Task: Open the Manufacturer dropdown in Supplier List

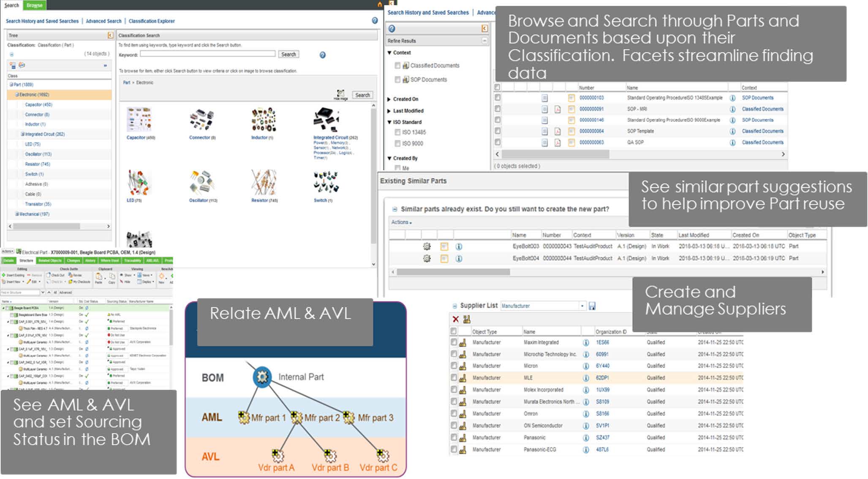Action: [x=582, y=306]
